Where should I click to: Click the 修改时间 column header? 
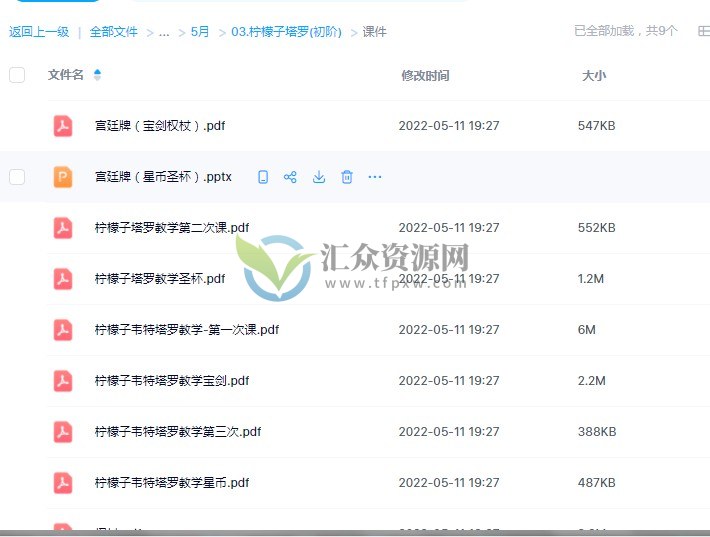tap(425, 76)
